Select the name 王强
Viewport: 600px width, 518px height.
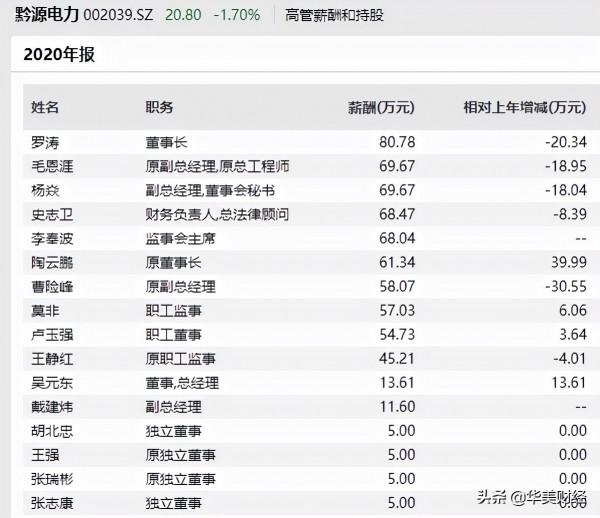click(45, 455)
